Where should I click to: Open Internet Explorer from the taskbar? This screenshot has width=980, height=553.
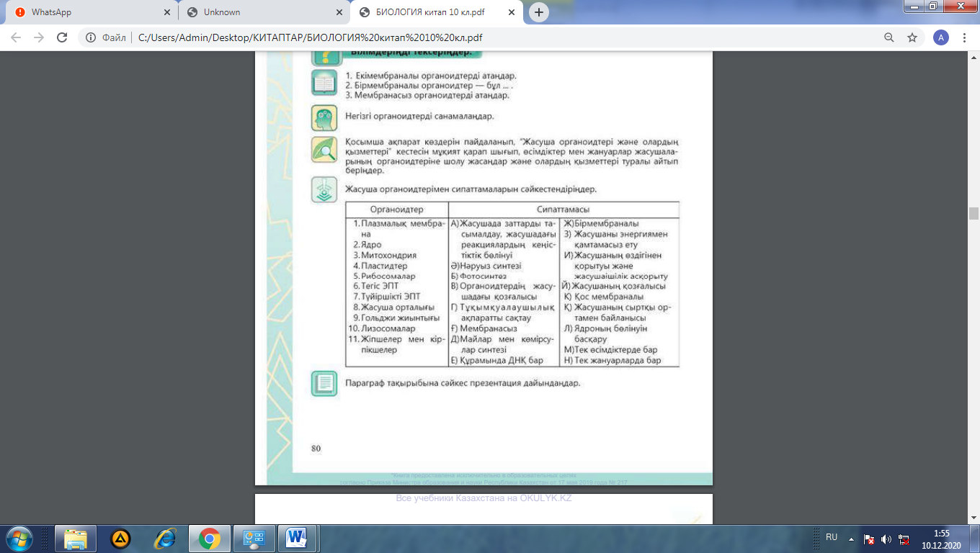(x=165, y=538)
